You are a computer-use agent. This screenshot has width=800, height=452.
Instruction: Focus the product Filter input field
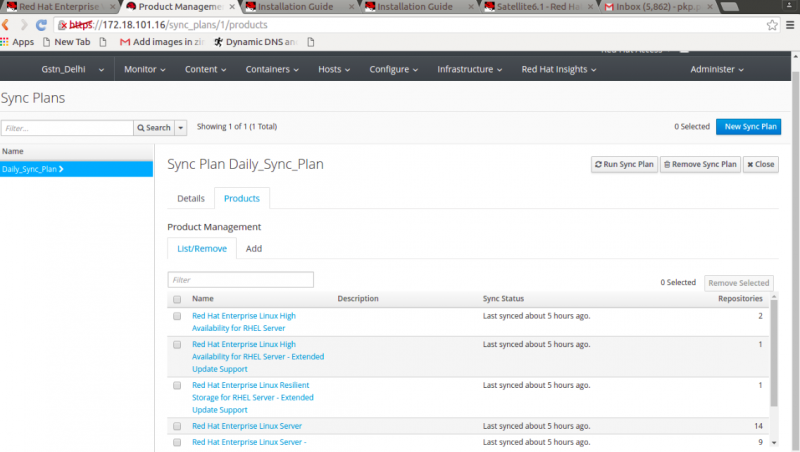click(240, 280)
